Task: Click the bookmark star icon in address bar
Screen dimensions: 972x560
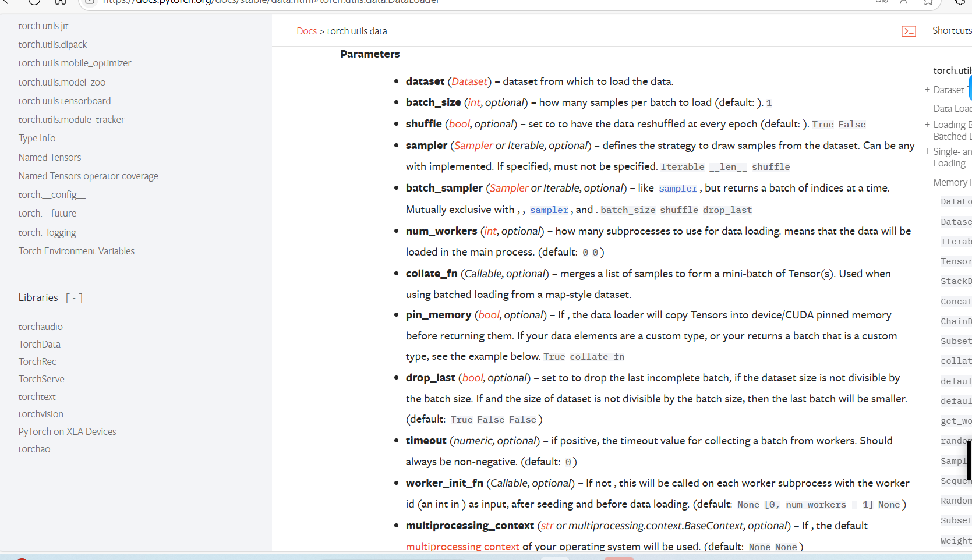Action: pos(928,2)
